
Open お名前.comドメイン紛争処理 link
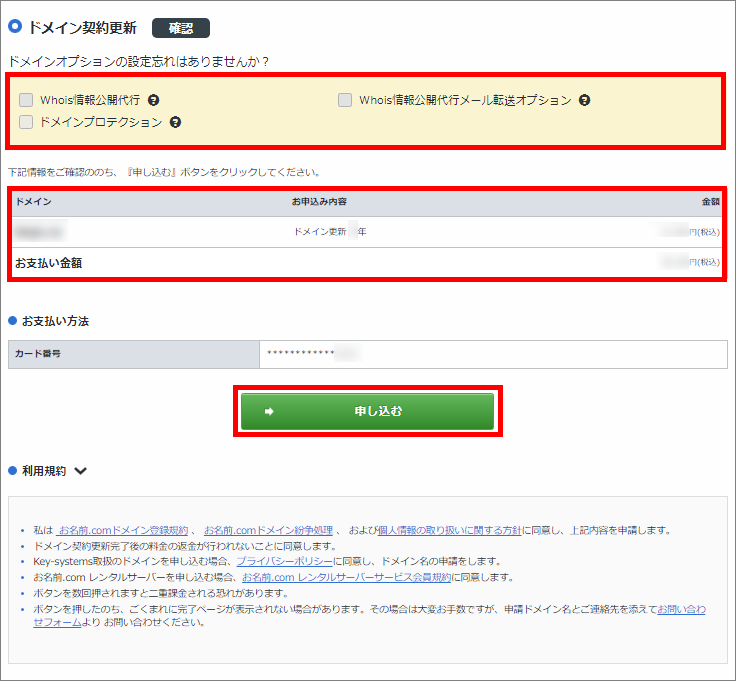pyautogui.click(x=269, y=530)
